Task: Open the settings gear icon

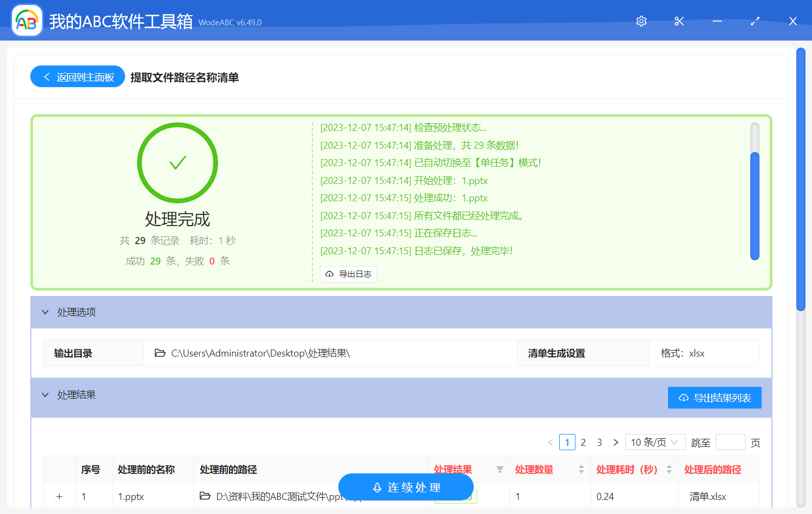Action: pyautogui.click(x=641, y=21)
